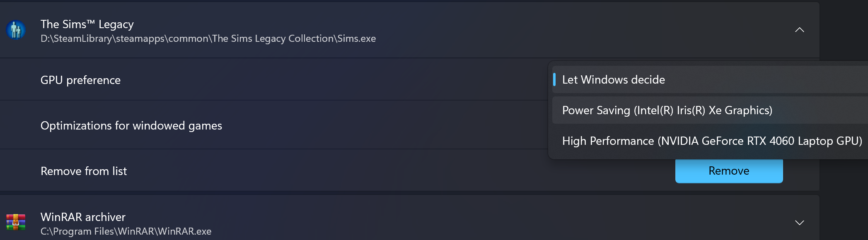Viewport: 868px width, 240px height.
Task: Click WinRAR archiver title text
Action: (83, 217)
